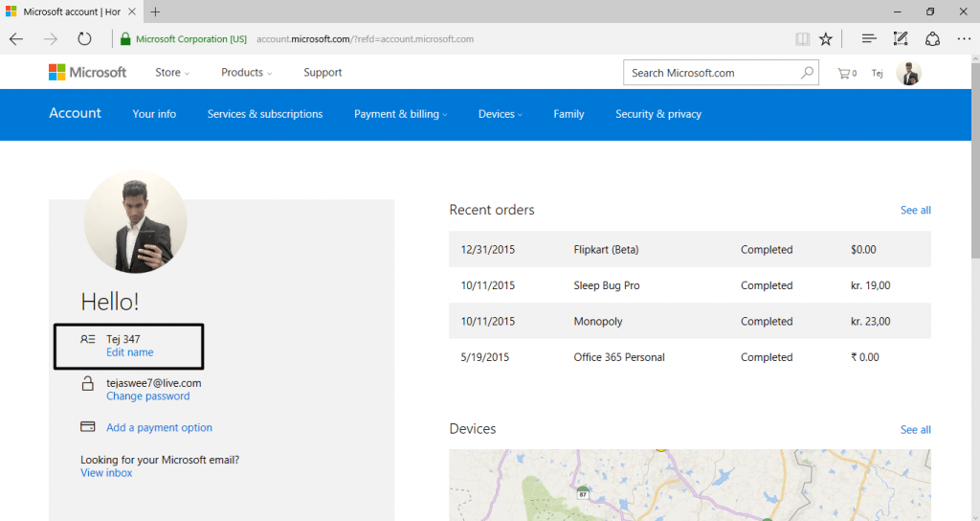Click the large profile photo

(x=135, y=222)
